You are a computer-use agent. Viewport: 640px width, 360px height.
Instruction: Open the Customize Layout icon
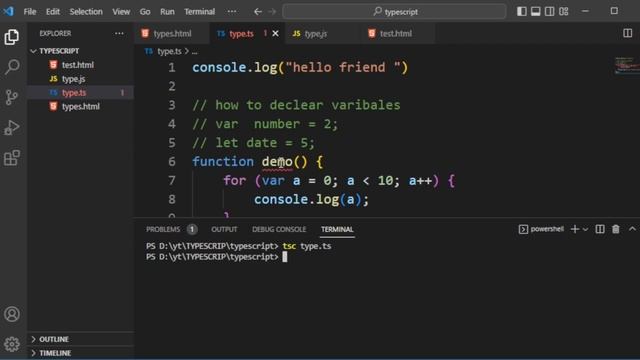click(564, 11)
